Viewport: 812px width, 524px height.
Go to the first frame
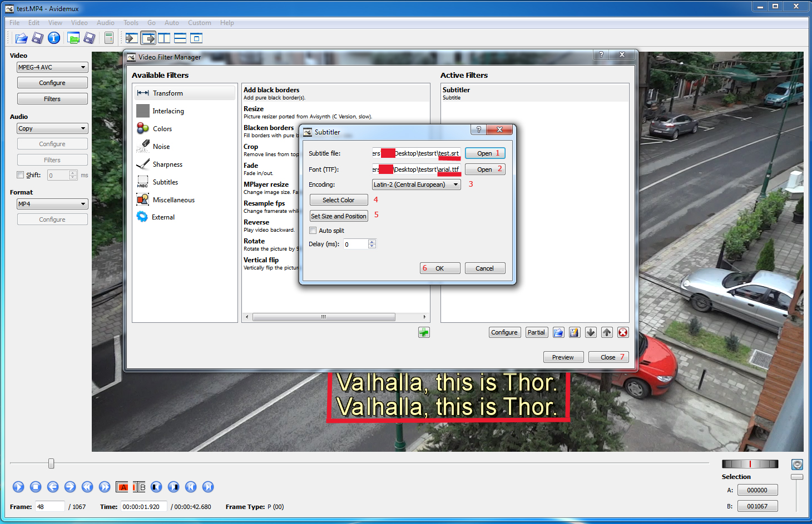click(x=191, y=487)
